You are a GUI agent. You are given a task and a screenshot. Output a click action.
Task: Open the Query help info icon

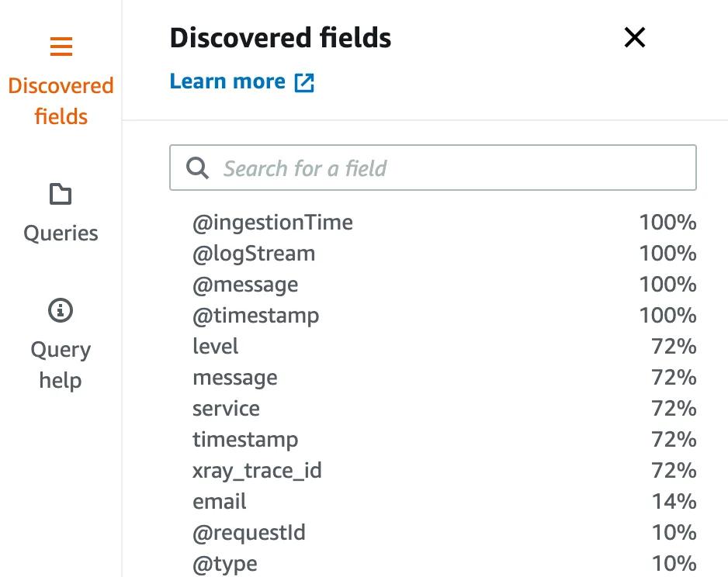pyautogui.click(x=61, y=310)
